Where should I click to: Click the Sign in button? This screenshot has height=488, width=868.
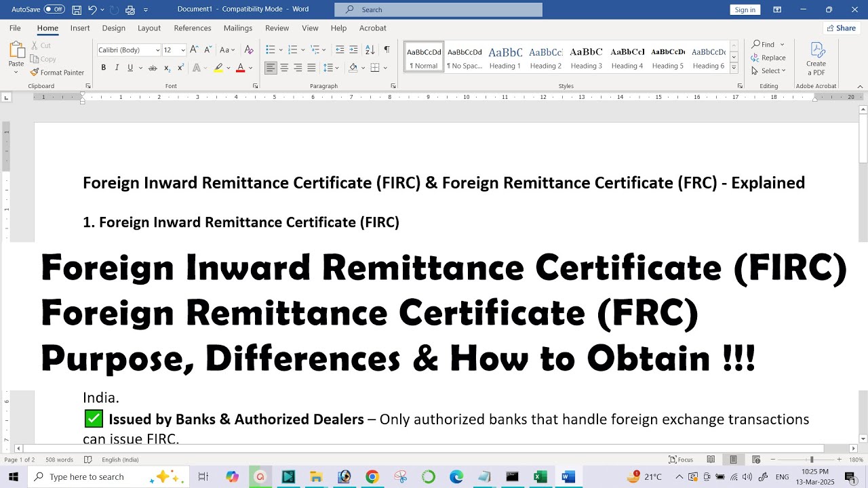pyautogui.click(x=745, y=9)
